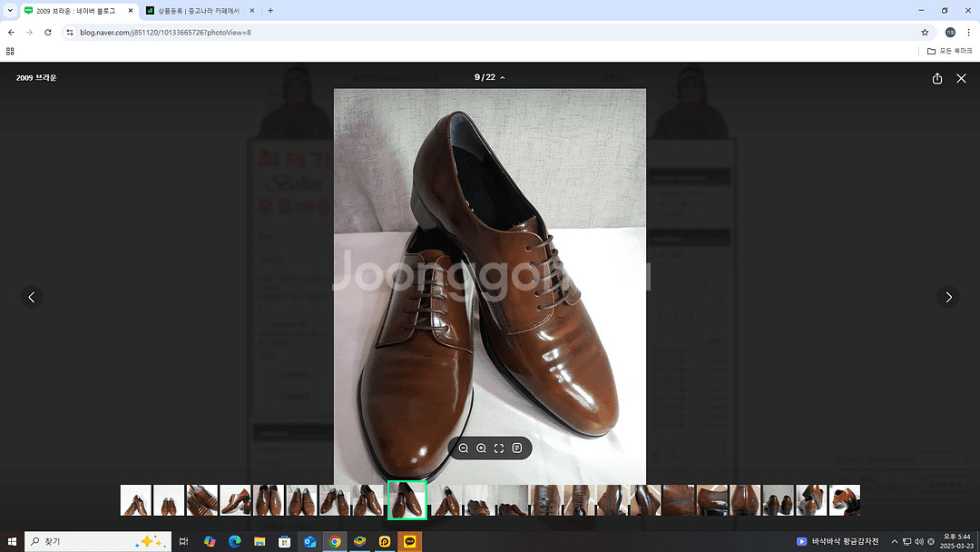Select the fourth thumbnail in the strip
Viewport: 980px width, 552px height.
(235, 500)
